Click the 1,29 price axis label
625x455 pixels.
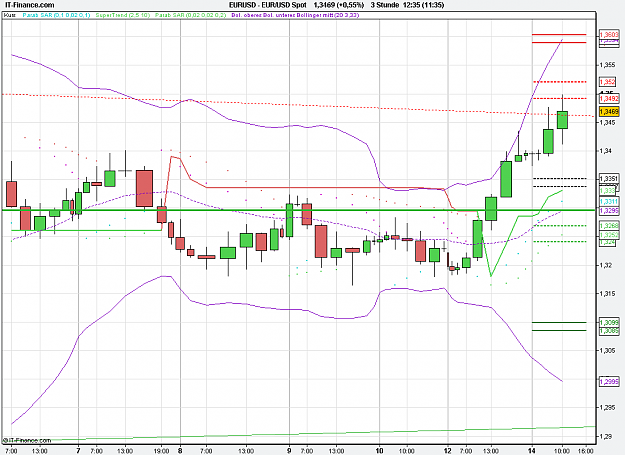click(606, 436)
